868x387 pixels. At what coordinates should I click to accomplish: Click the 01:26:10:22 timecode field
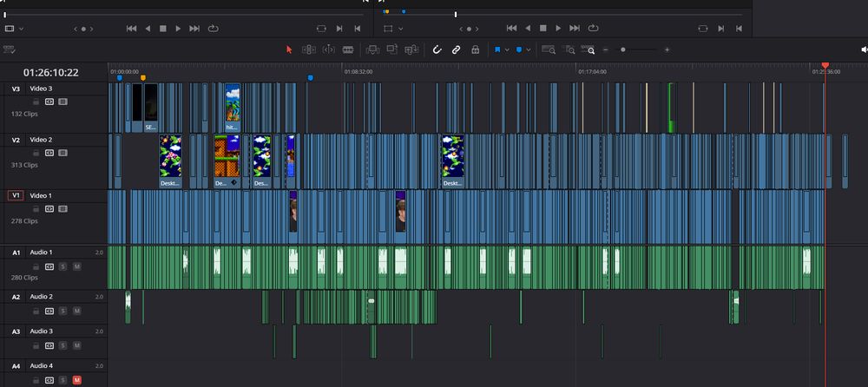click(51, 73)
